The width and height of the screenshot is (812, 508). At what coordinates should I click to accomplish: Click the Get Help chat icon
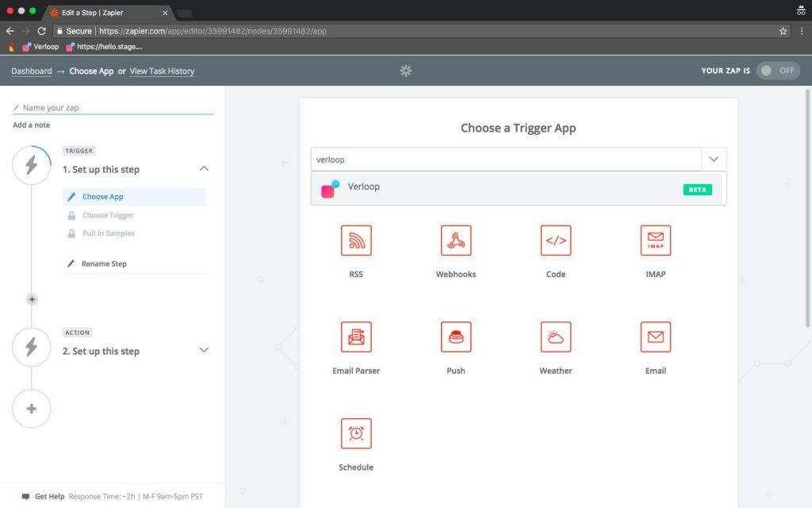pos(25,496)
